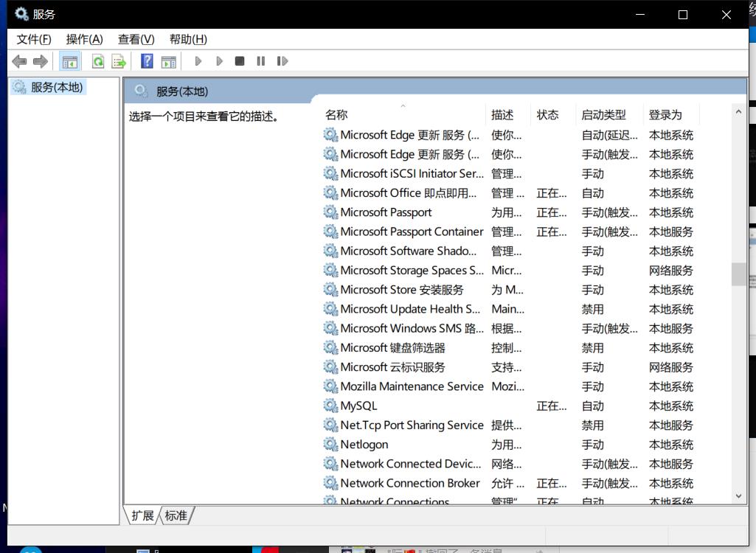
Task: Select Microsoft Passport Container service
Action: click(x=509, y=232)
